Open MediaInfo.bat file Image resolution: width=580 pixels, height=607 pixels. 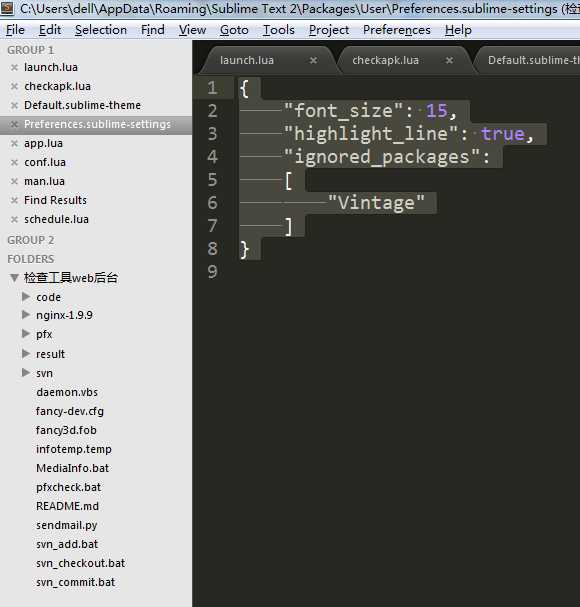72,468
